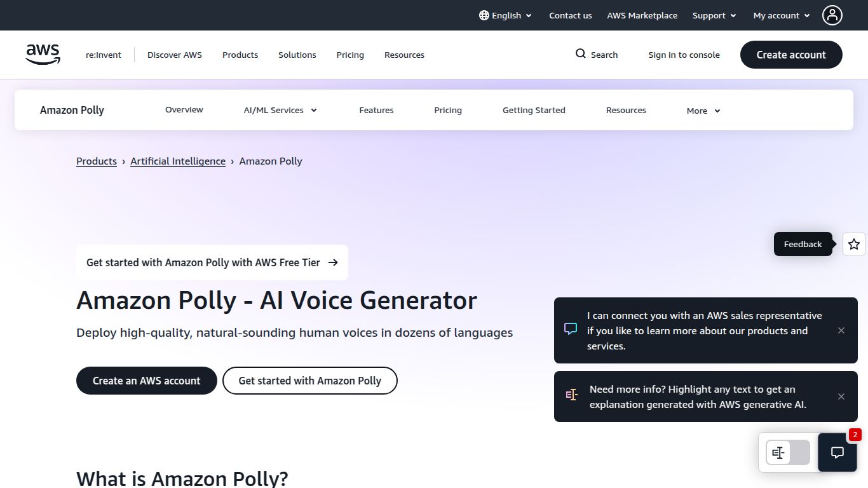Screen dimensions: 868x488
Task: Click the Create an AWS account button
Action: pyautogui.click(x=146, y=380)
